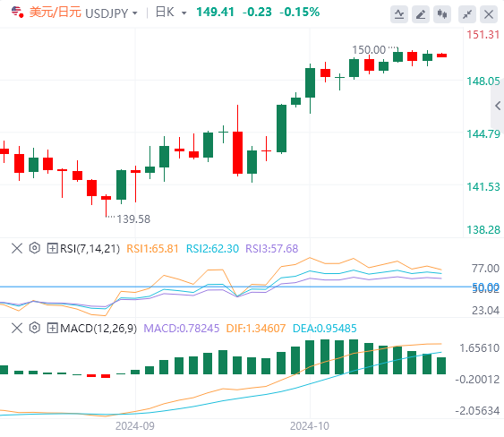Toggle the RSI panel plus box
This screenshot has height=437, width=504.
52,248
